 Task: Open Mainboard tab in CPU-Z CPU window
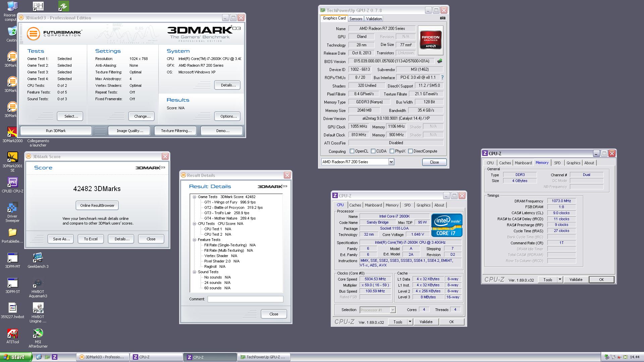[373, 205]
